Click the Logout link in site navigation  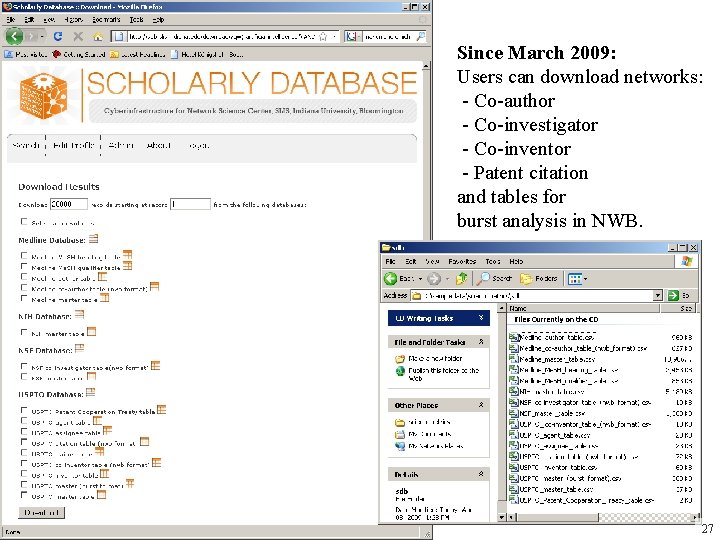[199, 146]
